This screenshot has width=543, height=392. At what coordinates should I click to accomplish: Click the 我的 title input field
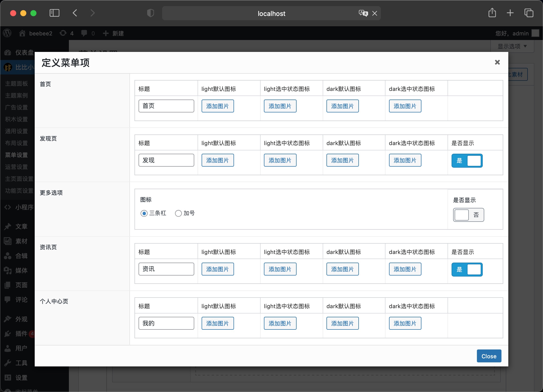click(x=166, y=323)
